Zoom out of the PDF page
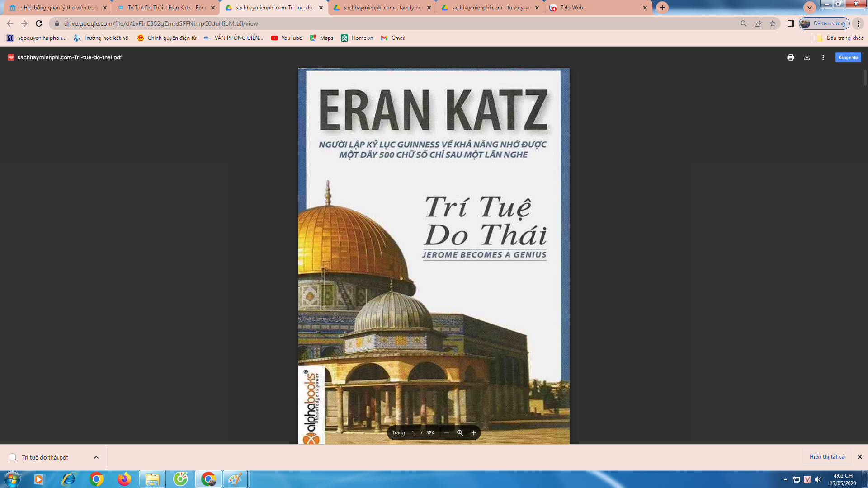 click(446, 432)
